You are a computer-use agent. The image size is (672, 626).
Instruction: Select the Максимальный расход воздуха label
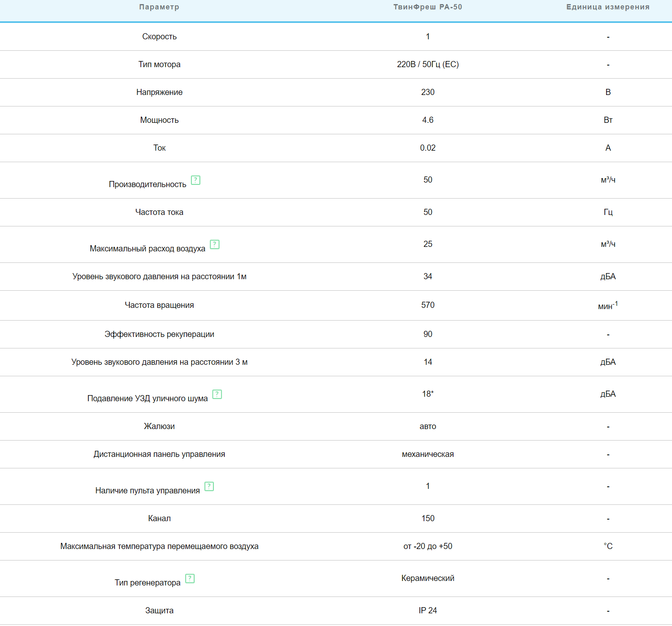147,249
